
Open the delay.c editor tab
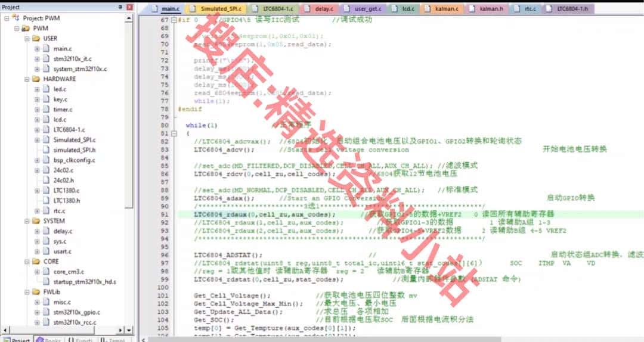(x=320, y=8)
